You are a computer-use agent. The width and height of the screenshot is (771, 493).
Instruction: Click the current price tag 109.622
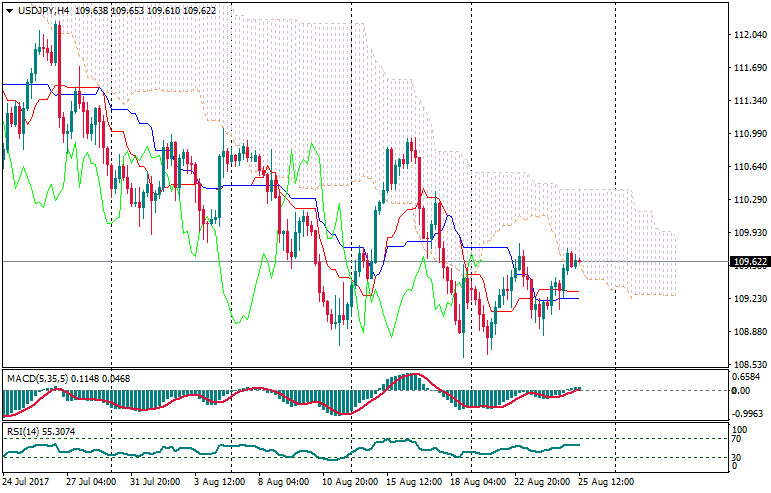point(749,262)
